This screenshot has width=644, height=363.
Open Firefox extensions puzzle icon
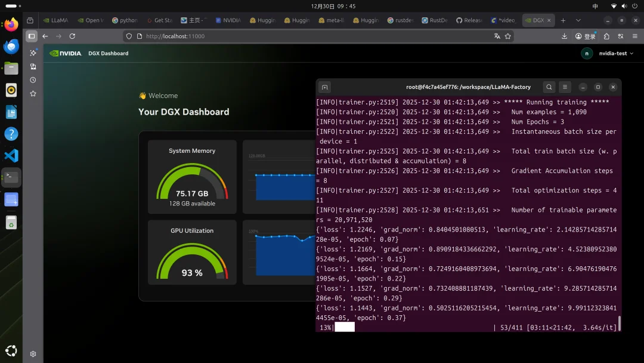[606, 36]
